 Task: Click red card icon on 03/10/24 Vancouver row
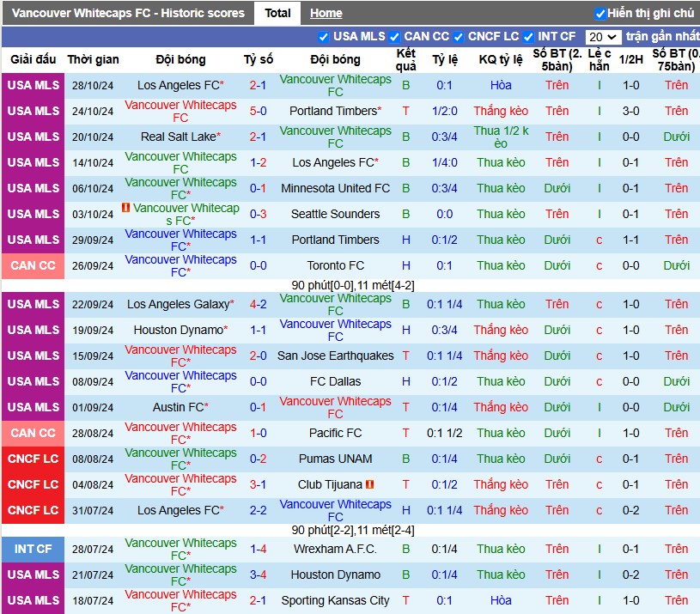[x=126, y=208]
